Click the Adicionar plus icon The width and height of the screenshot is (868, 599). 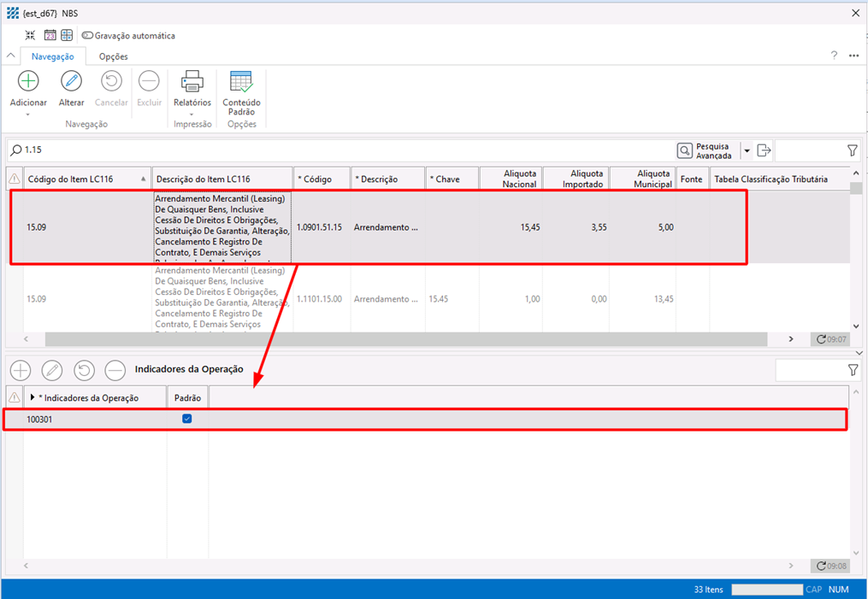tap(28, 82)
